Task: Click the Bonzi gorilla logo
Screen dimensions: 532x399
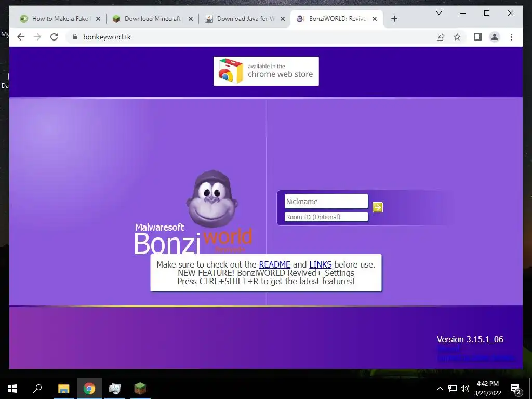Action: (x=212, y=199)
